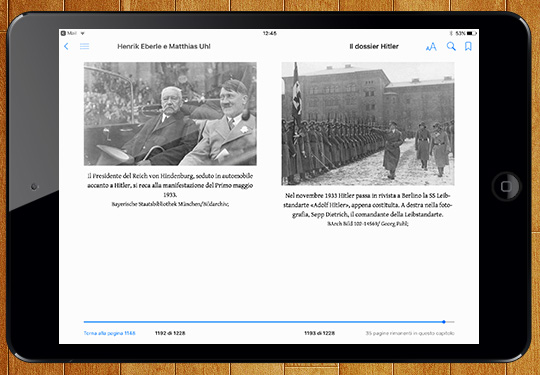Tap the author title 'Henrik Eberle e Matthias Uhl'
540x375 pixels.
164,46
